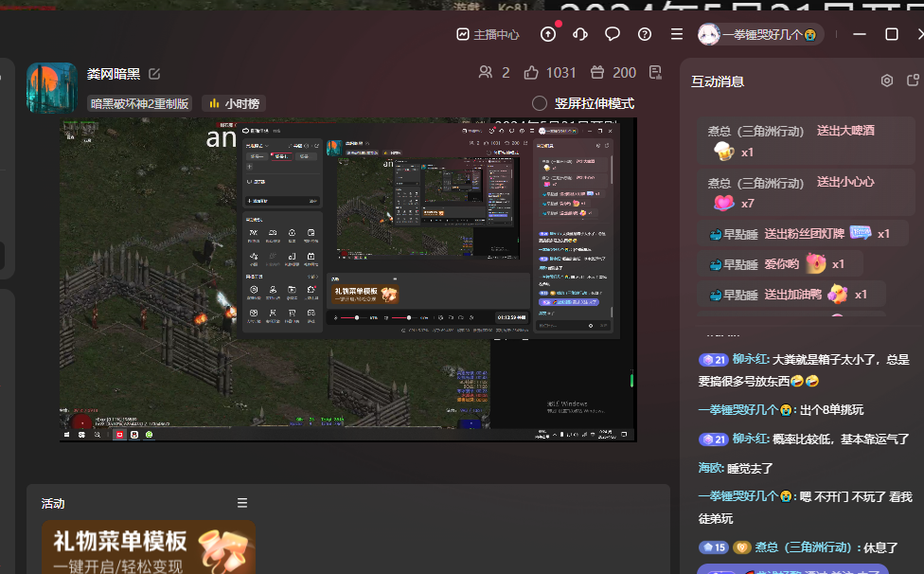The image size is (924, 574).
Task: Click the live stream preview area
Action: tap(348, 279)
